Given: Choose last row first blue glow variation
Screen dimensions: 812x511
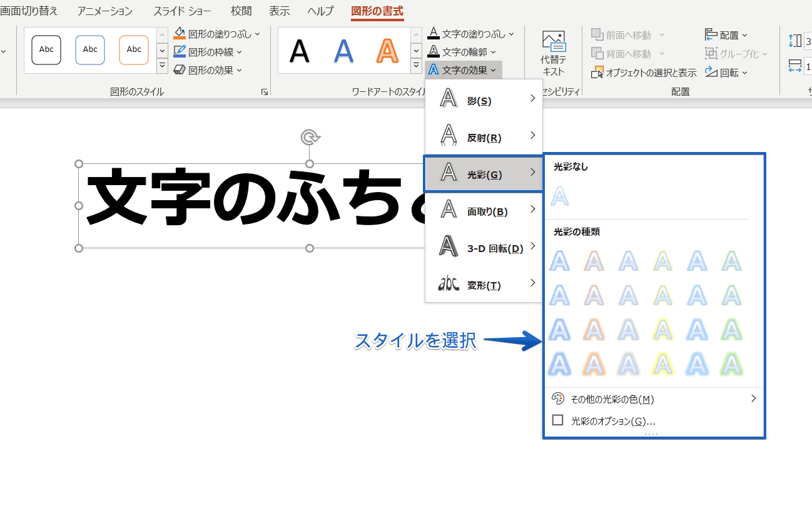Looking at the screenshot, I should (560, 364).
